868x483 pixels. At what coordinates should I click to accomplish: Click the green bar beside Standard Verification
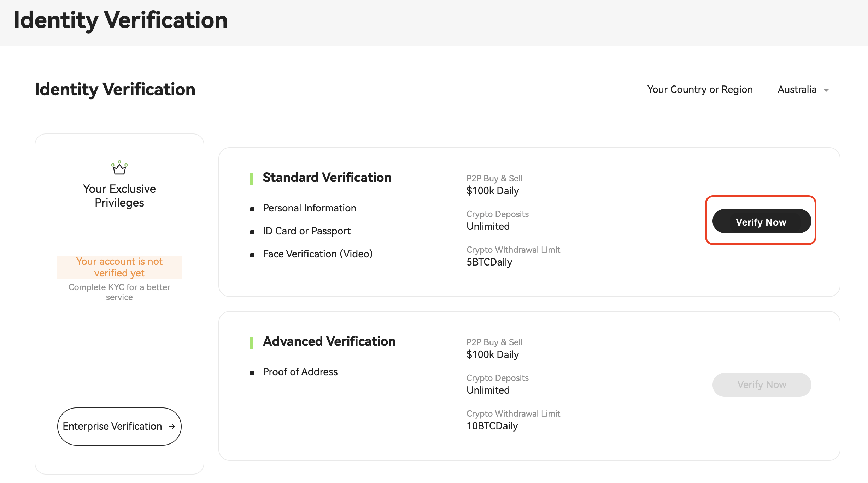point(252,179)
